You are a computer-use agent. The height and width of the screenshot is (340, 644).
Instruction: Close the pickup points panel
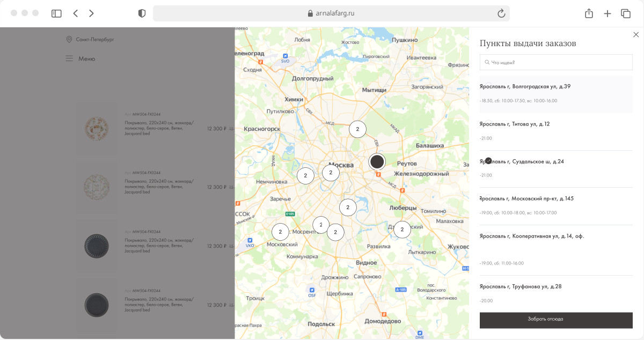(x=636, y=35)
